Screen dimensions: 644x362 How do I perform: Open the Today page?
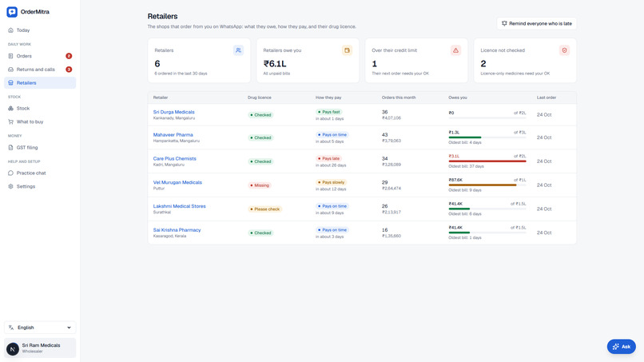(40, 30)
